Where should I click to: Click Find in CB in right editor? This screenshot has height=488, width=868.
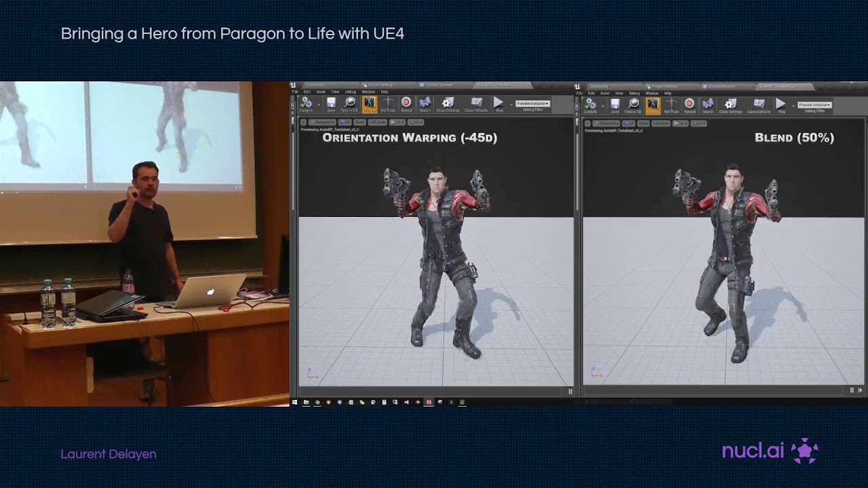pos(633,105)
